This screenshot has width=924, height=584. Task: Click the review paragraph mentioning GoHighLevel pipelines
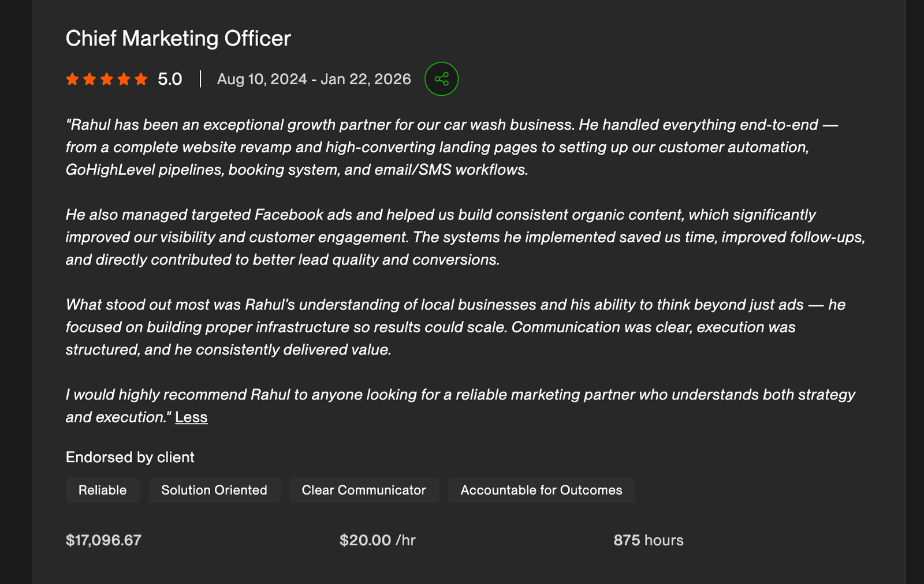(452, 147)
